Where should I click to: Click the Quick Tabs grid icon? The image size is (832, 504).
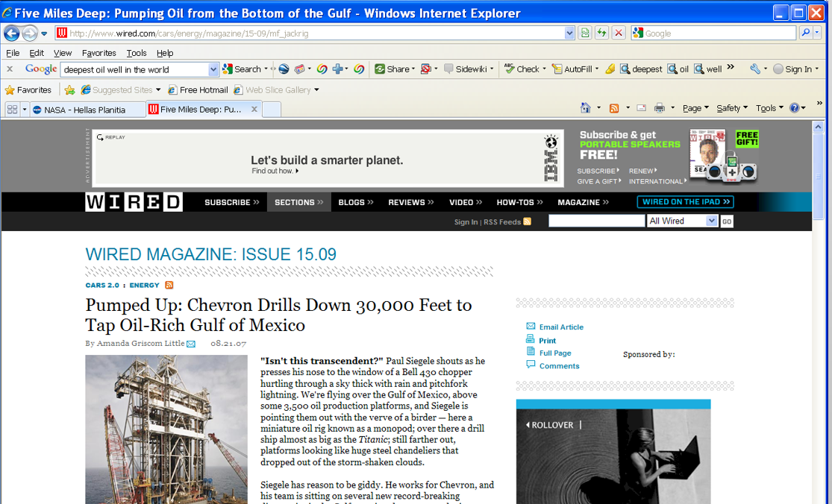click(x=12, y=110)
